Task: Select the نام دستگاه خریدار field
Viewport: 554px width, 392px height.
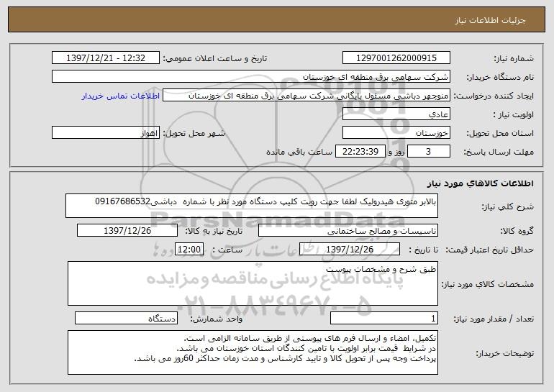Action: pos(251,77)
